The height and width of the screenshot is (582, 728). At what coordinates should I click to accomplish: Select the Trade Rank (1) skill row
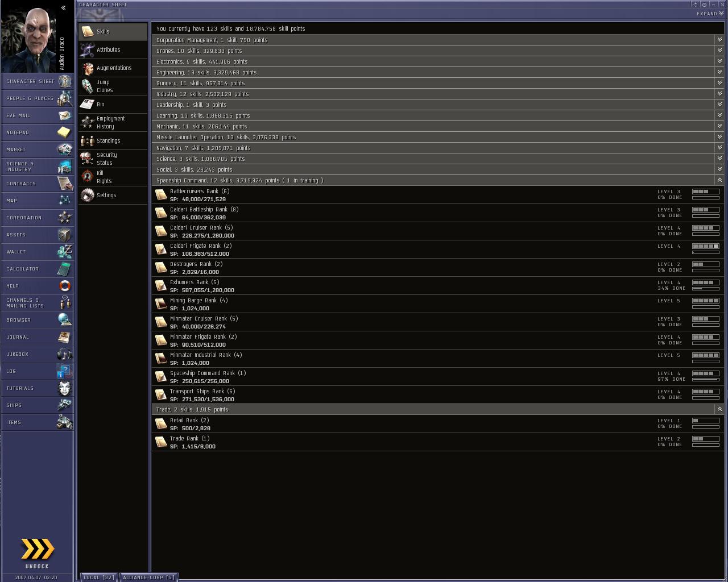(x=438, y=442)
